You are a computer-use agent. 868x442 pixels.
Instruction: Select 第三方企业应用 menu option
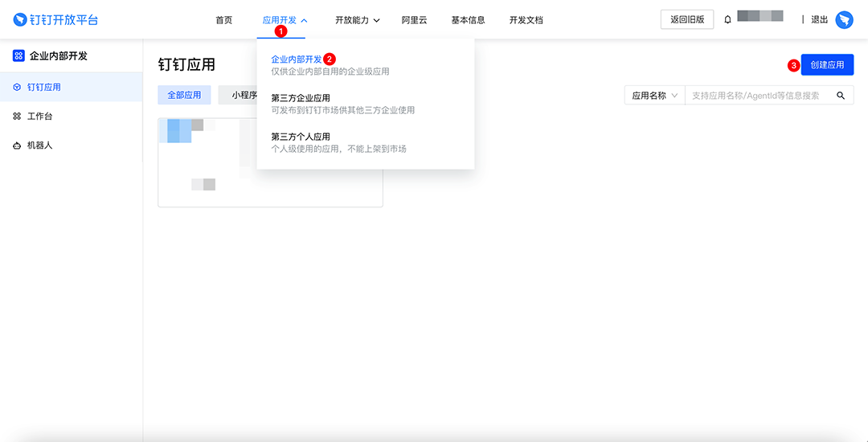click(x=301, y=98)
